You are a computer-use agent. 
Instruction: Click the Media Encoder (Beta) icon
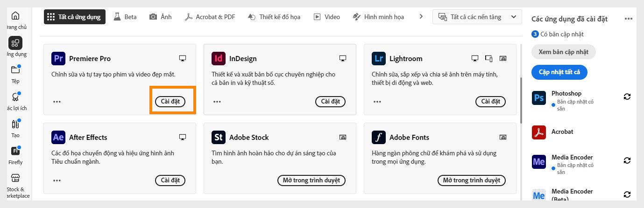click(x=539, y=195)
